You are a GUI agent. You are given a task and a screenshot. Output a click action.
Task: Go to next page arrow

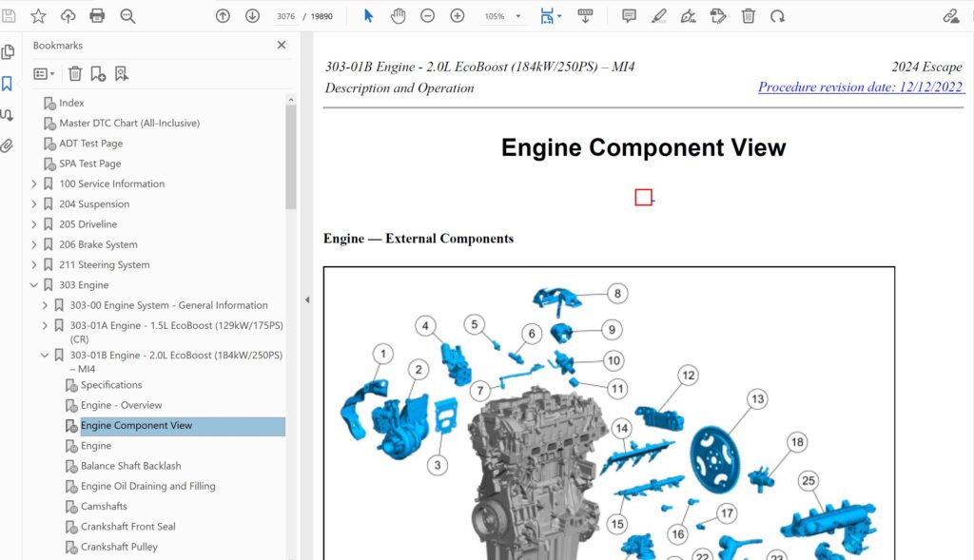click(252, 16)
